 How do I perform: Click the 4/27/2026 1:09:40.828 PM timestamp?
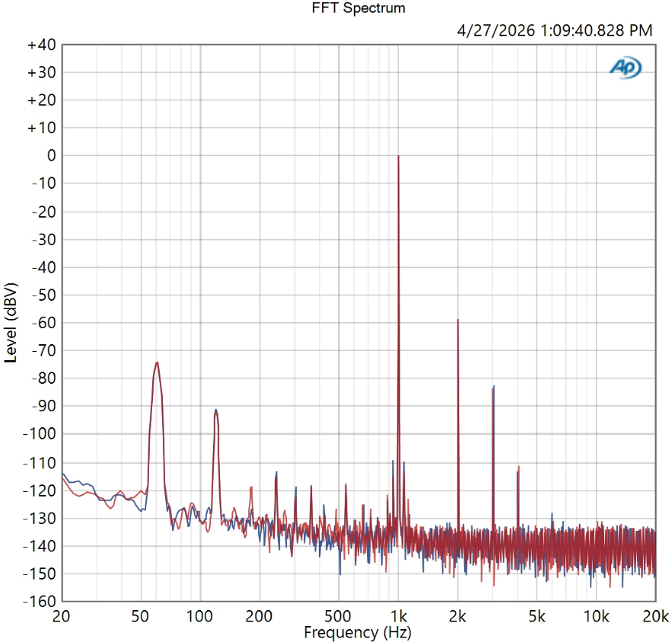tap(555, 30)
